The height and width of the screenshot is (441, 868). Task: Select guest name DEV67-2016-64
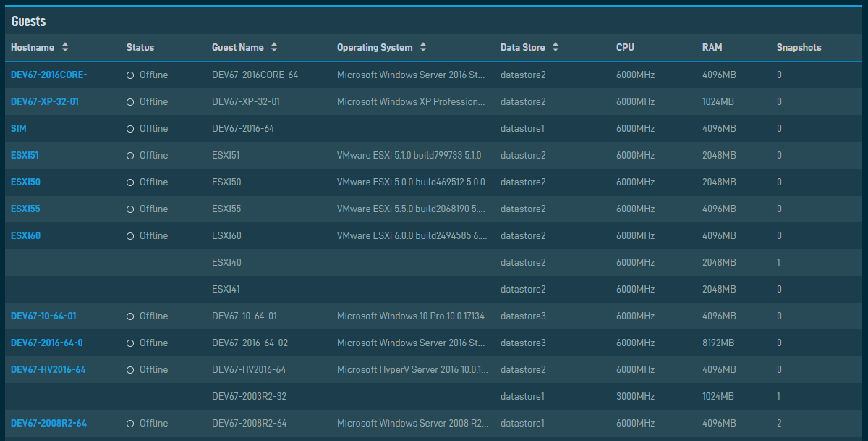(x=243, y=128)
